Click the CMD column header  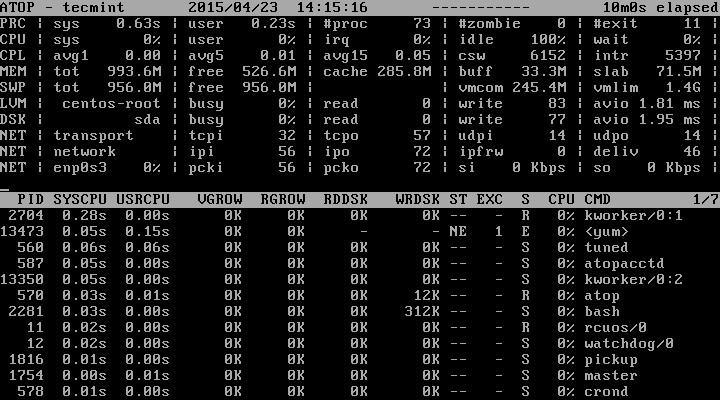click(x=598, y=200)
